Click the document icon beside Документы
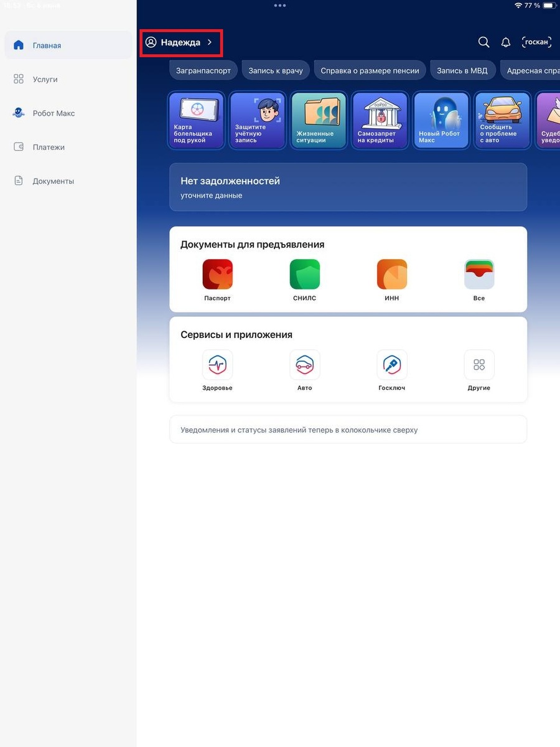The image size is (560, 747). click(x=19, y=181)
